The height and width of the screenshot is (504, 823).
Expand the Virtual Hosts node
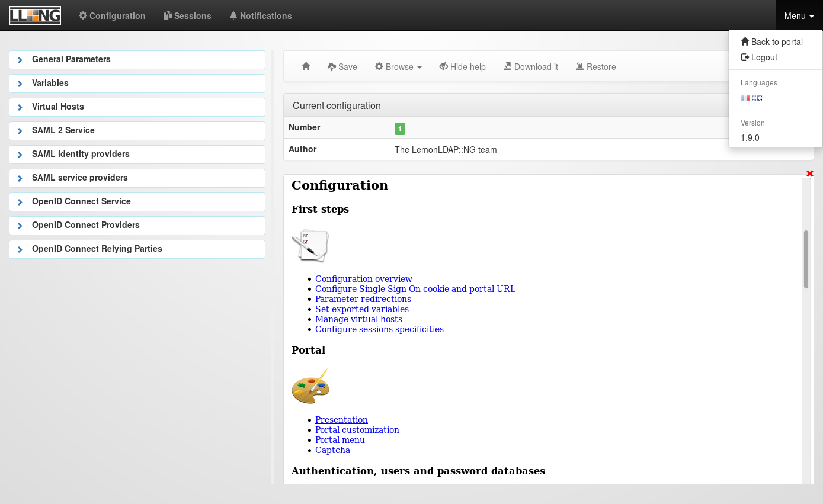20,107
